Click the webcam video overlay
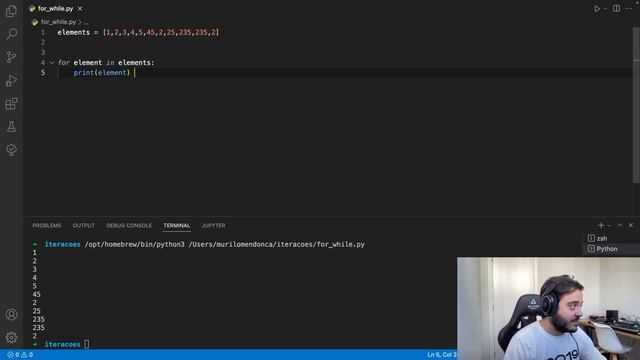This screenshot has height=360, width=640. pos(549,309)
